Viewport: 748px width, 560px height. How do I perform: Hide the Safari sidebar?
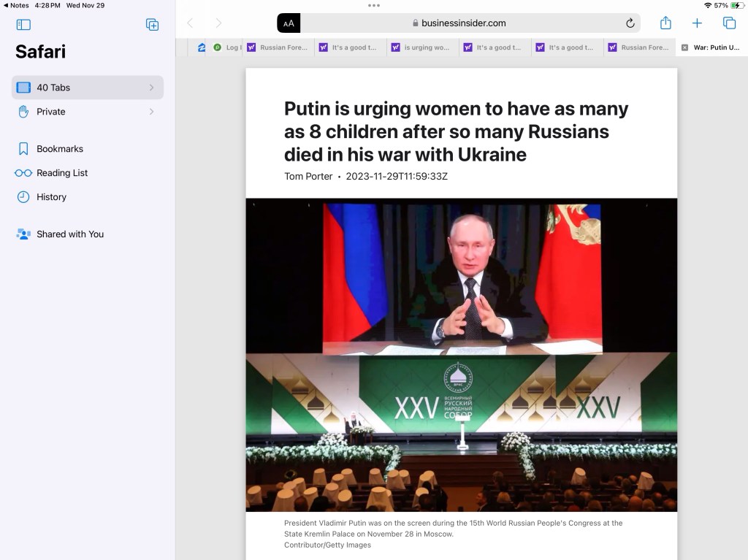pos(23,25)
